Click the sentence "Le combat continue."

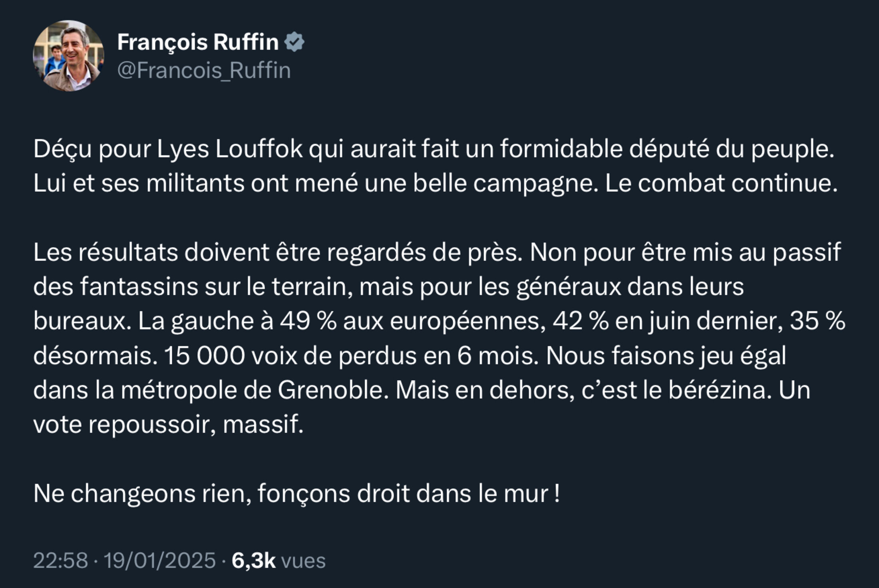pyautogui.click(x=721, y=184)
